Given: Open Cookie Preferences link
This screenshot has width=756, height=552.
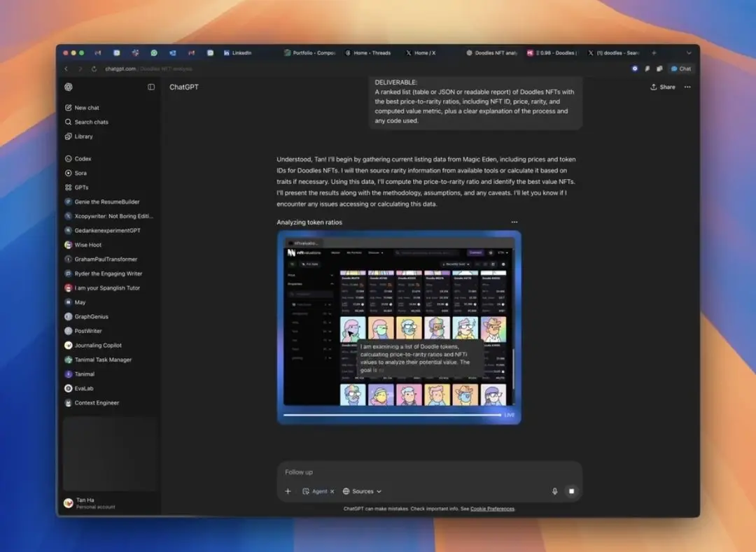Looking at the screenshot, I should [x=492, y=509].
